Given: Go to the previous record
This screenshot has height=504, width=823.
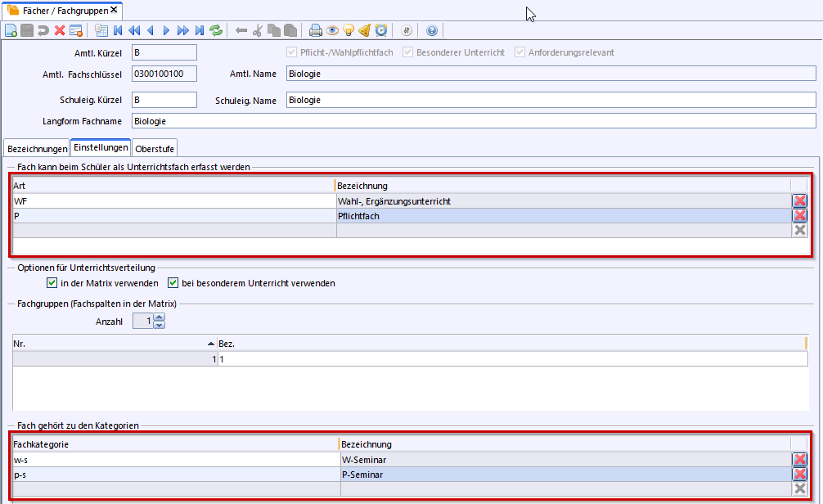Looking at the screenshot, I should (151, 30).
